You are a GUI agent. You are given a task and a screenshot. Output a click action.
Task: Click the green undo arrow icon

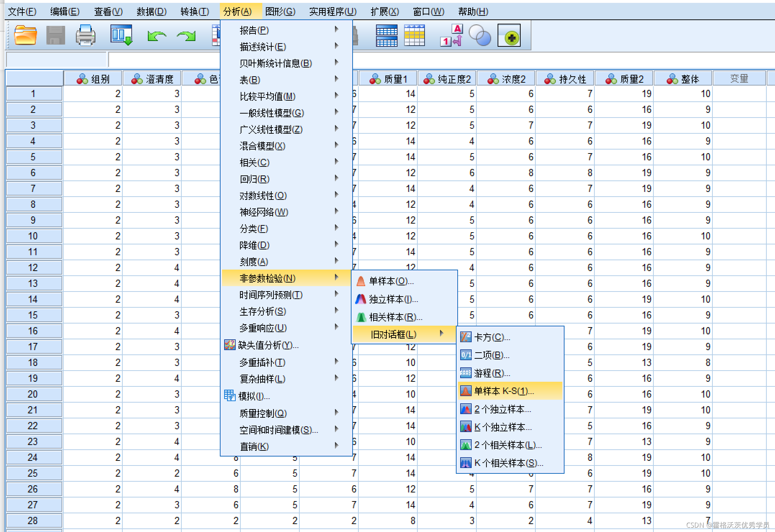[157, 36]
